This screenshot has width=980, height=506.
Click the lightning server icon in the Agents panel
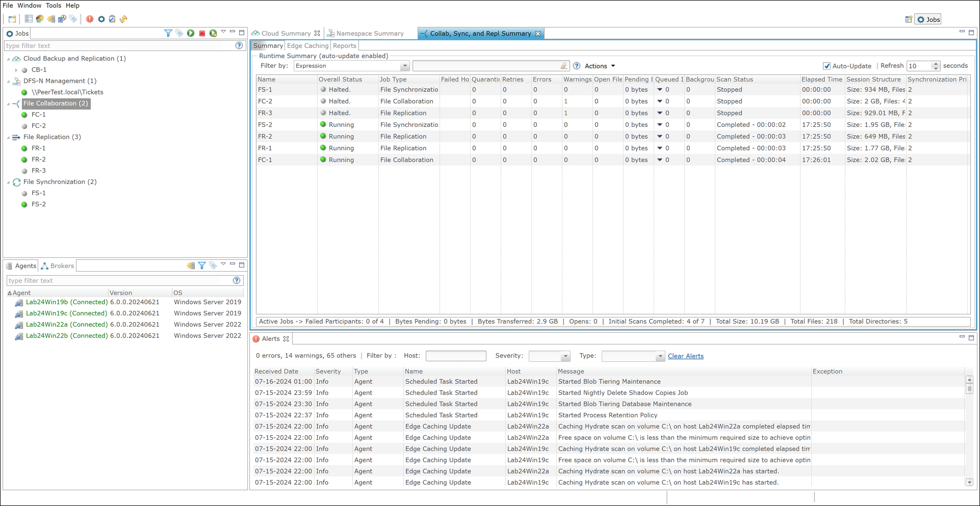191,265
